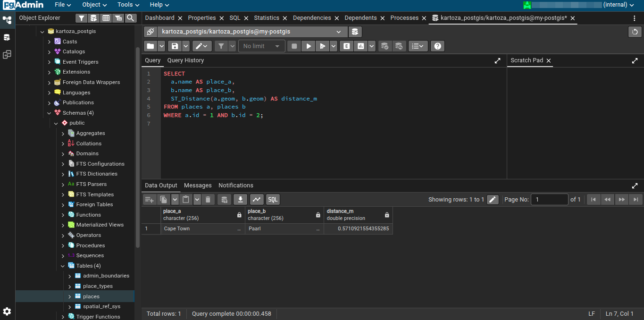644x320 pixels.
Task: Switch to the Messages tab
Action: 198,185
